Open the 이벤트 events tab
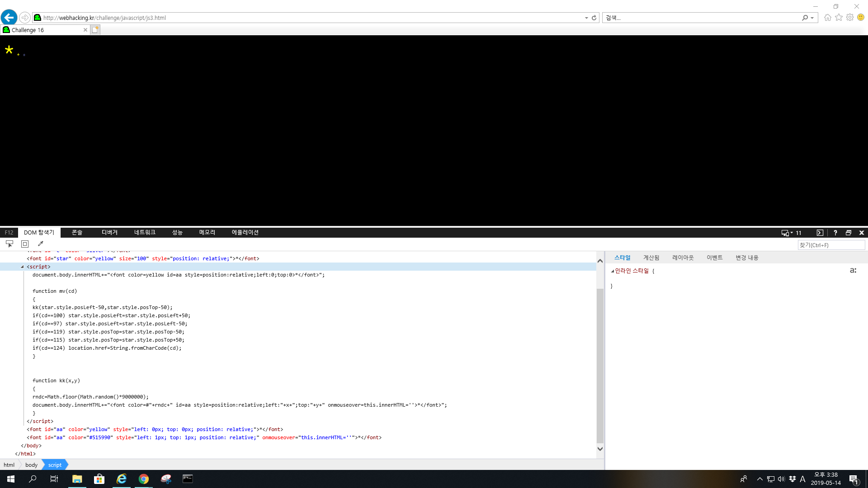Screen dimensions: 868x488 point(714,258)
